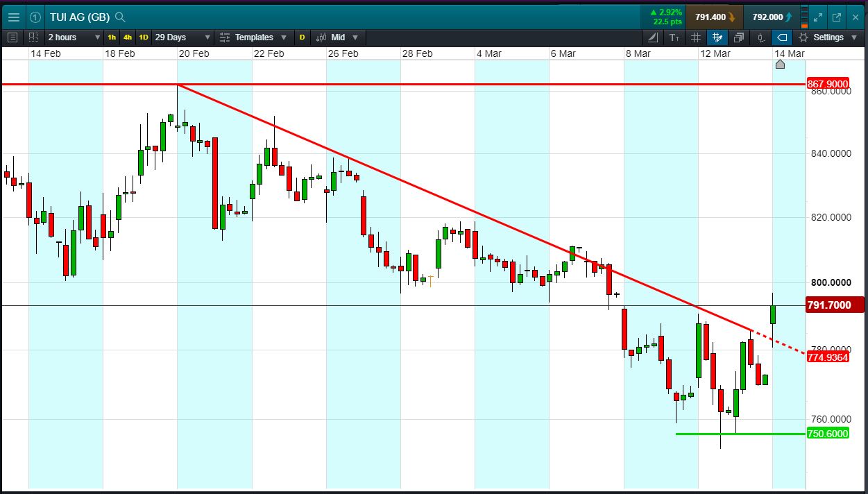Click the sell price 791.400
The width and height of the screenshot is (868, 494).
point(715,17)
